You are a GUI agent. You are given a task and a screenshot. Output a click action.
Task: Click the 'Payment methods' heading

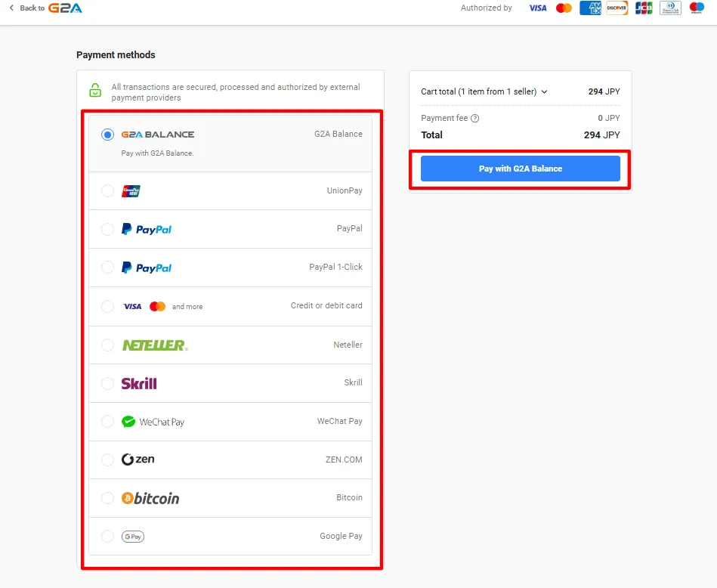[116, 55]
